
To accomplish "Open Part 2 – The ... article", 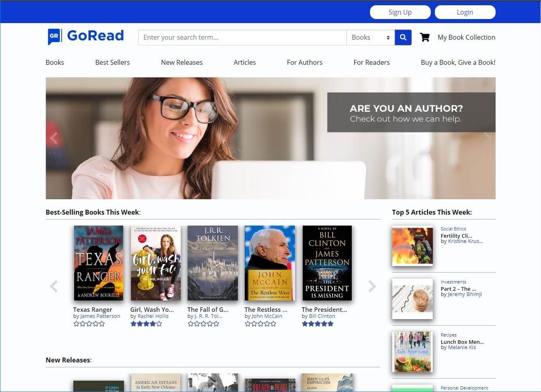I will pyautogui.click(x=458, y=289).
